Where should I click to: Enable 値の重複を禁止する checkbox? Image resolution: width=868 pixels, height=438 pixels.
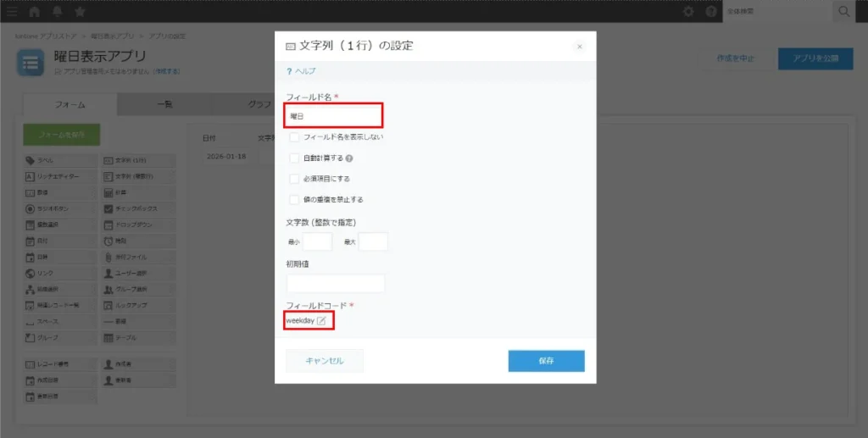[294, 200]
